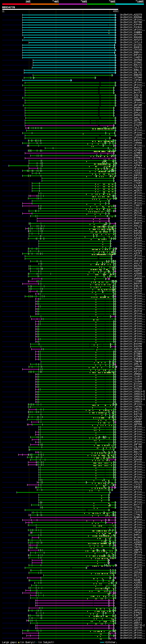Select hit label UniRef100_B9GH98

pyautogui.click(x=131, y=37)
